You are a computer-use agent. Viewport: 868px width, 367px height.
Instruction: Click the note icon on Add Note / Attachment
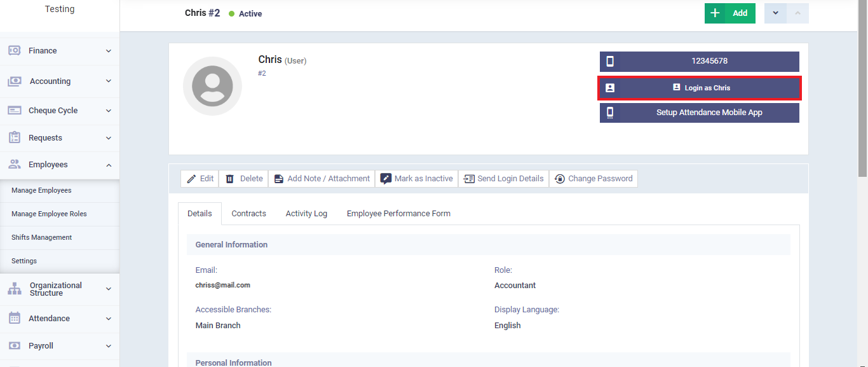click(x=278, y=179)
